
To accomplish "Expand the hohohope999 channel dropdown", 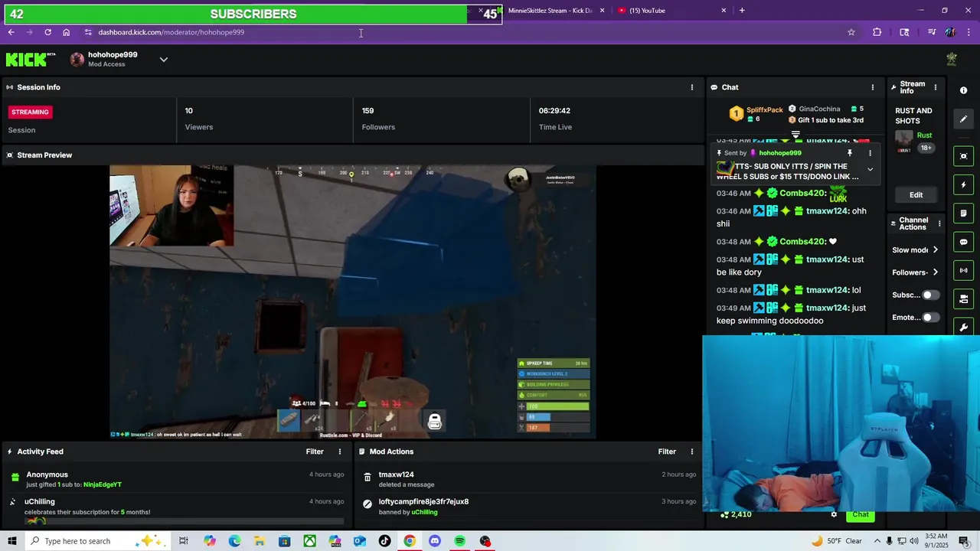I will click(163, 60).
